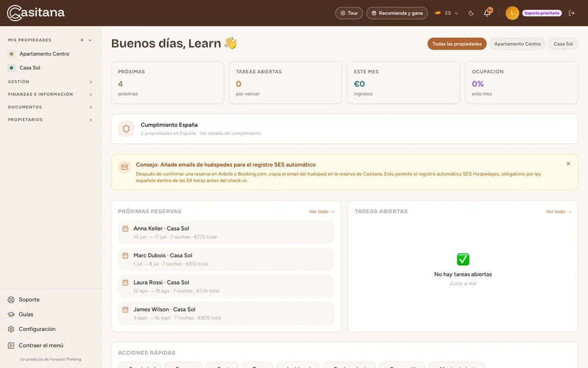Image resolution: width=588 pixels, height=368 pixels.
Task: Switch to Casa Sol filter tab
Action: 563,44
